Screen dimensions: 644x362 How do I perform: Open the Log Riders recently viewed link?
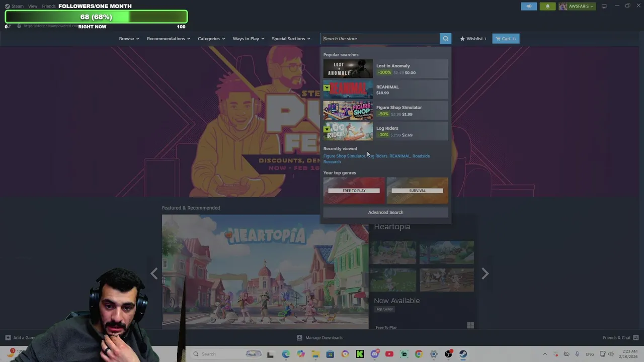377,156
